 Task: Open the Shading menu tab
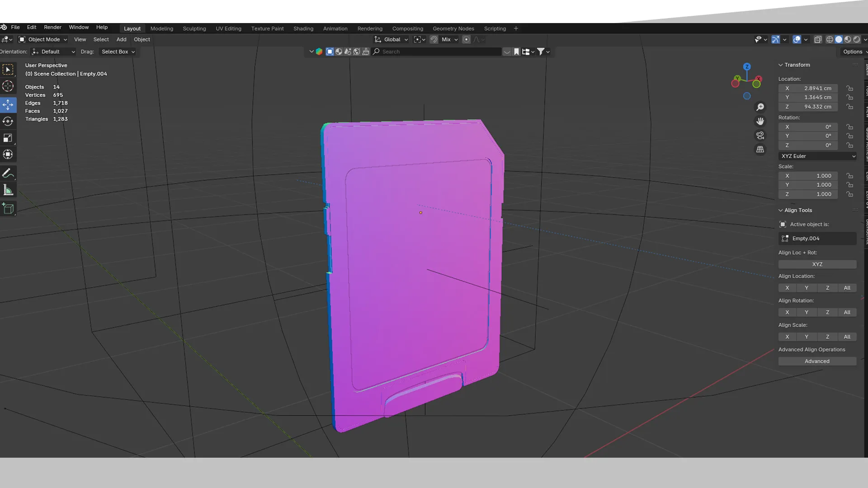click(303, 28)
